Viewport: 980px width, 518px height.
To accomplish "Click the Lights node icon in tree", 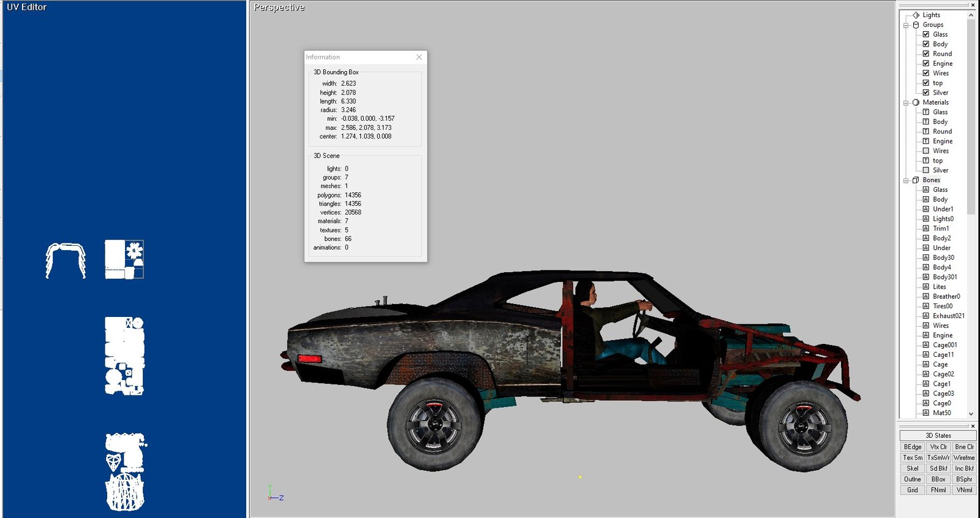I will tap(916, 15).
